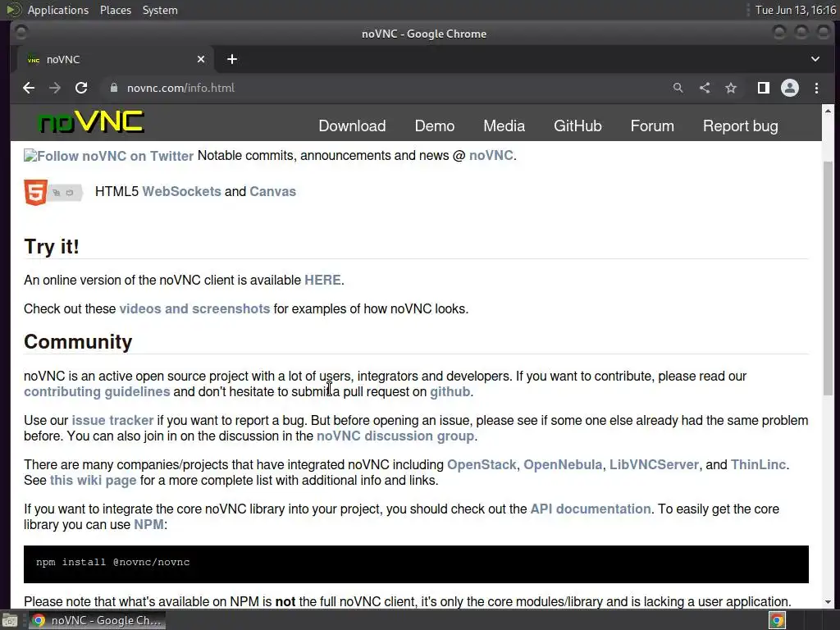Click the show desktop icon in bottom panel
840x630 pixels.
click(10, 620)
